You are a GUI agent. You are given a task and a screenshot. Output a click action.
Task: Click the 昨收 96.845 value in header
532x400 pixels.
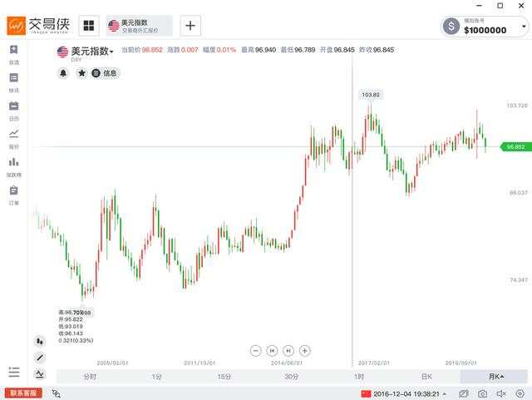(377, 50)
